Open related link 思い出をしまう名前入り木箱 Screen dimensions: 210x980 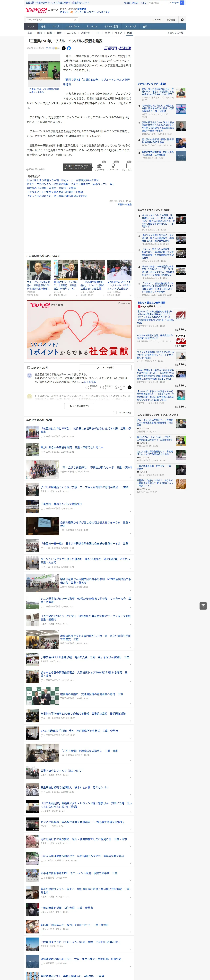pos(62,180)
